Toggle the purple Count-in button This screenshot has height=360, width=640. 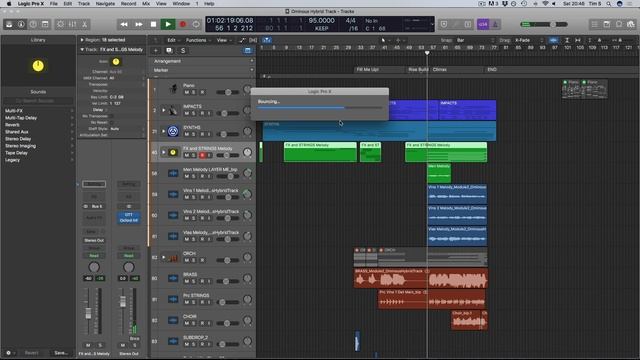pos(483,24)
